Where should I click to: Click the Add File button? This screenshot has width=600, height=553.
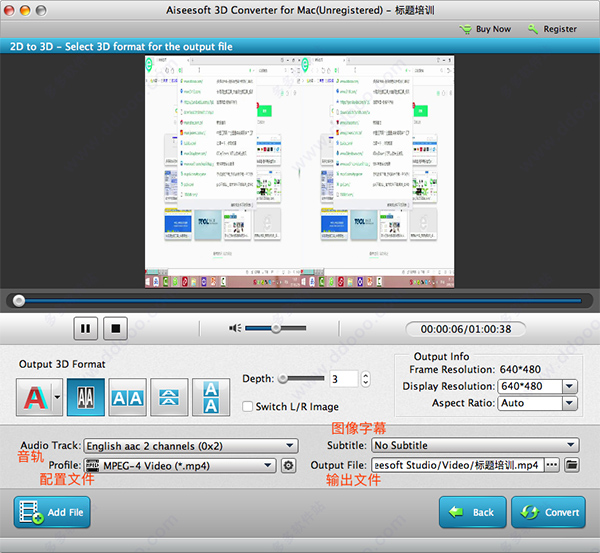click(52, 512)
